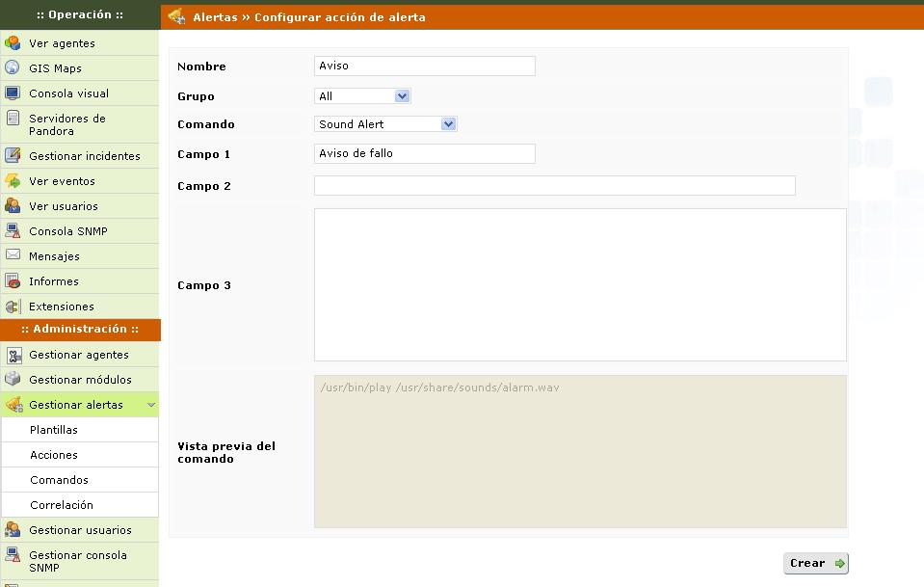
Task: Open the Comando dropdown showing Sound Alert
Action: (386, 124)
